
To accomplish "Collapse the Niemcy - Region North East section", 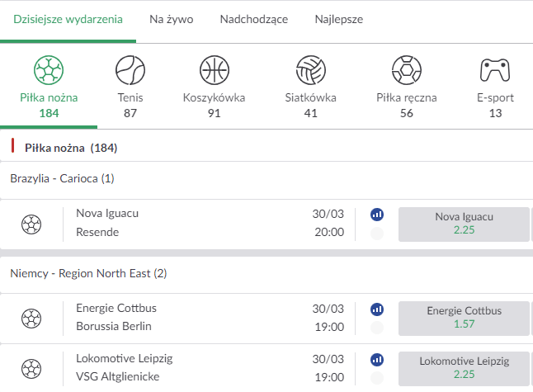I will pos(88,273).
